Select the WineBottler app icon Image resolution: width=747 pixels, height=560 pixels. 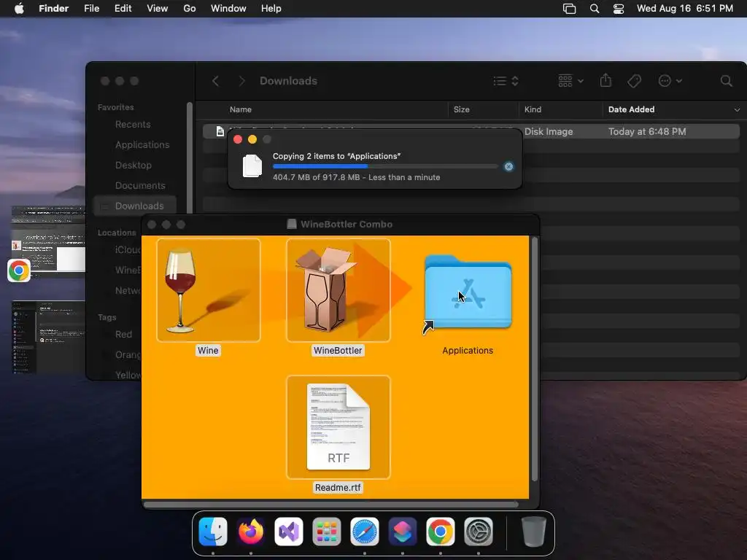point(338,289)
